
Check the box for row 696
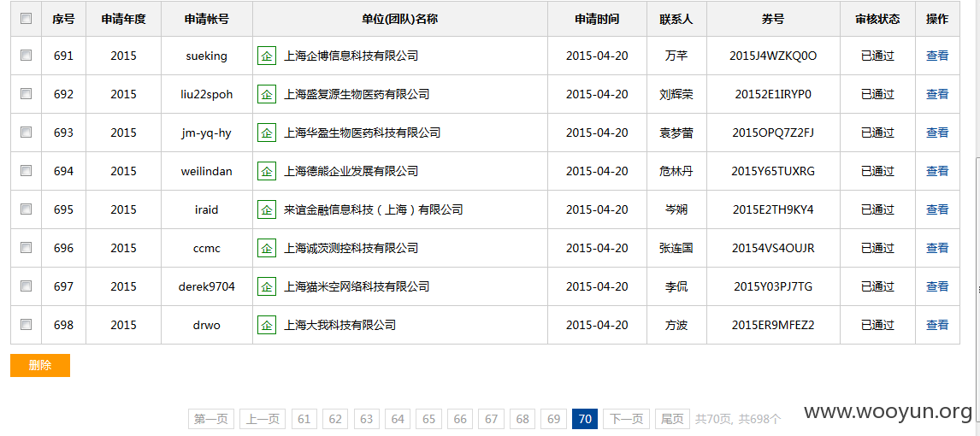(x=27, y=247)
